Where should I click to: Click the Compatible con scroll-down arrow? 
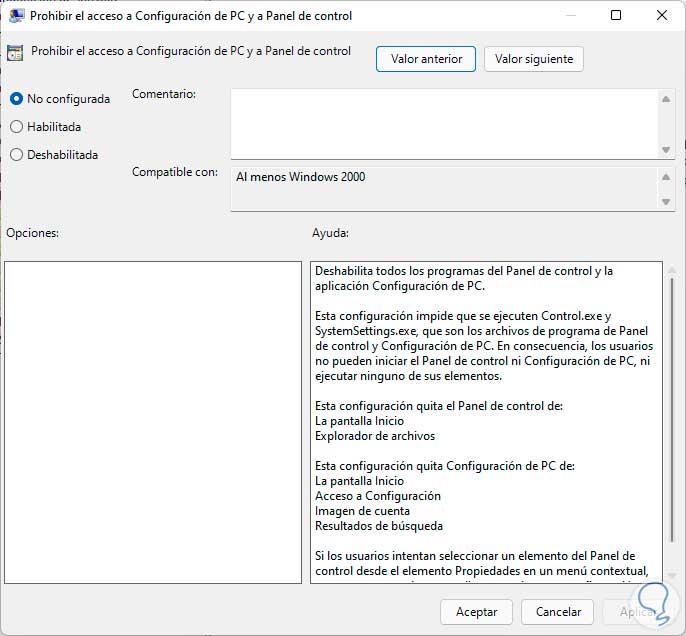pos(667,201)
